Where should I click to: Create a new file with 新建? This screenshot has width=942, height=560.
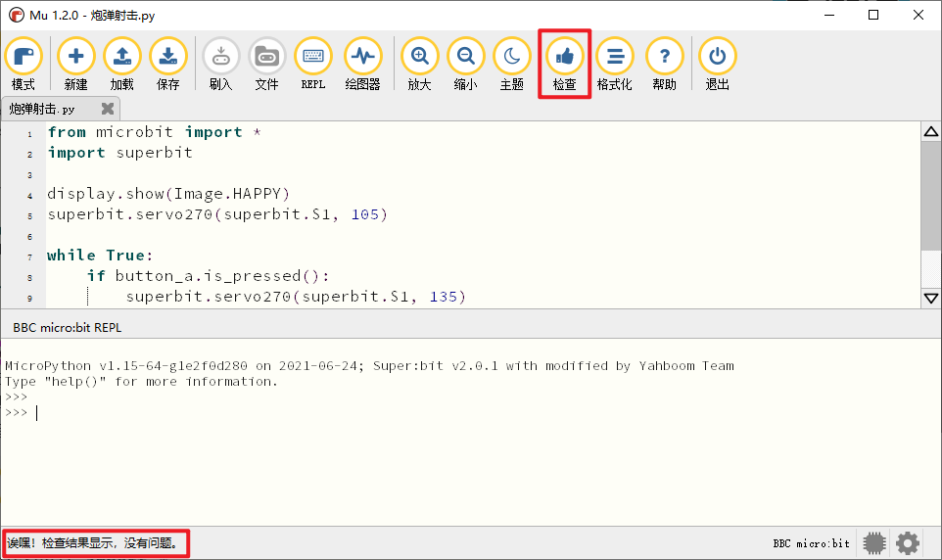click(x=75, y=64)
